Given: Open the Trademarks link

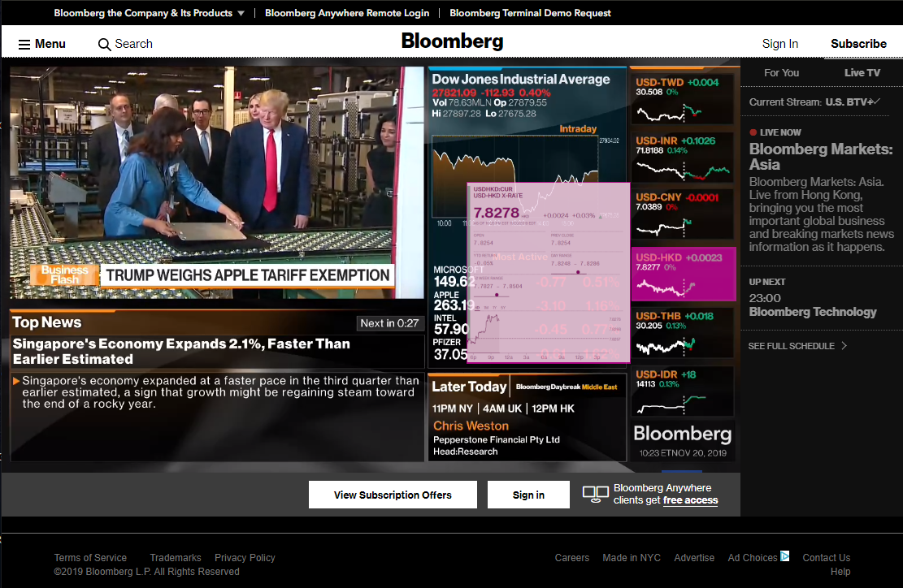Looking at the screenshot, I should pos(176,557).
